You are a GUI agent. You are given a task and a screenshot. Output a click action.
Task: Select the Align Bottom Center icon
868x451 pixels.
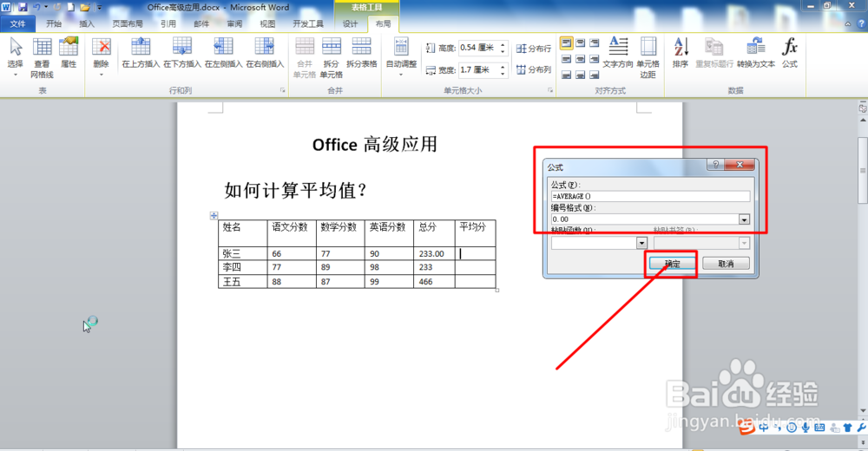pyautogui.click(x=580, y=74)
